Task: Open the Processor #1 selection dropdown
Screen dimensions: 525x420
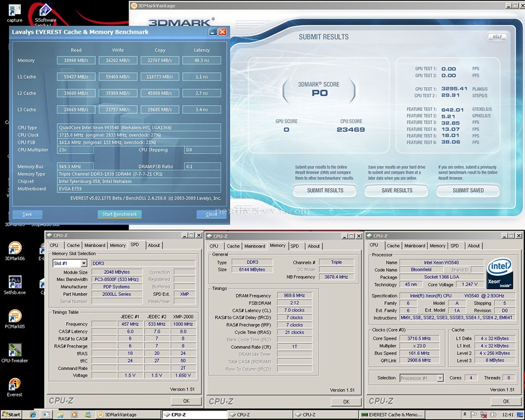Action: pyautogui.click(x=440, y=378)
